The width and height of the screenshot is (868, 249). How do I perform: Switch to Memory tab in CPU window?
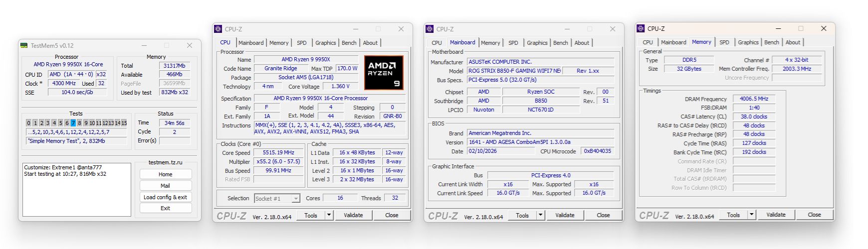coord(279,43)
